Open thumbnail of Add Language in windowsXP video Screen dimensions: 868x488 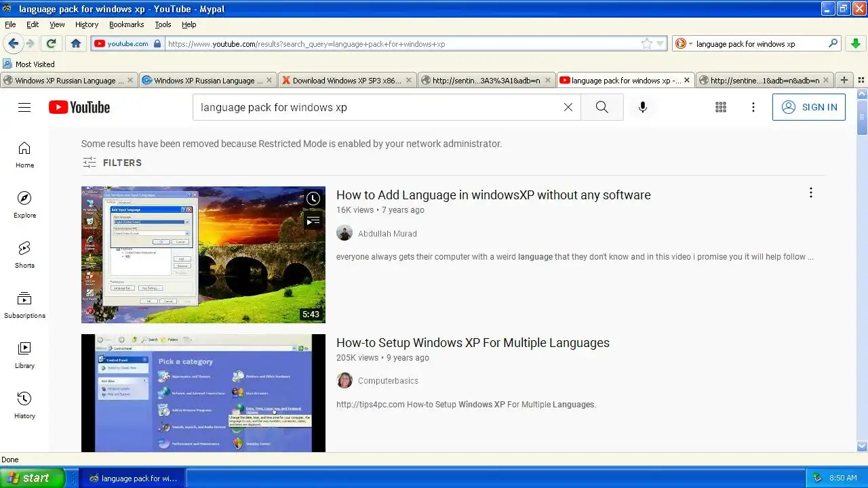tap(203, 255)
